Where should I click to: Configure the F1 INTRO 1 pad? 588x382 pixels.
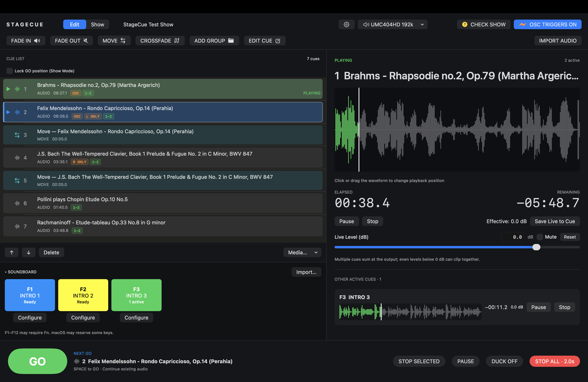click(x=30, y=318)
